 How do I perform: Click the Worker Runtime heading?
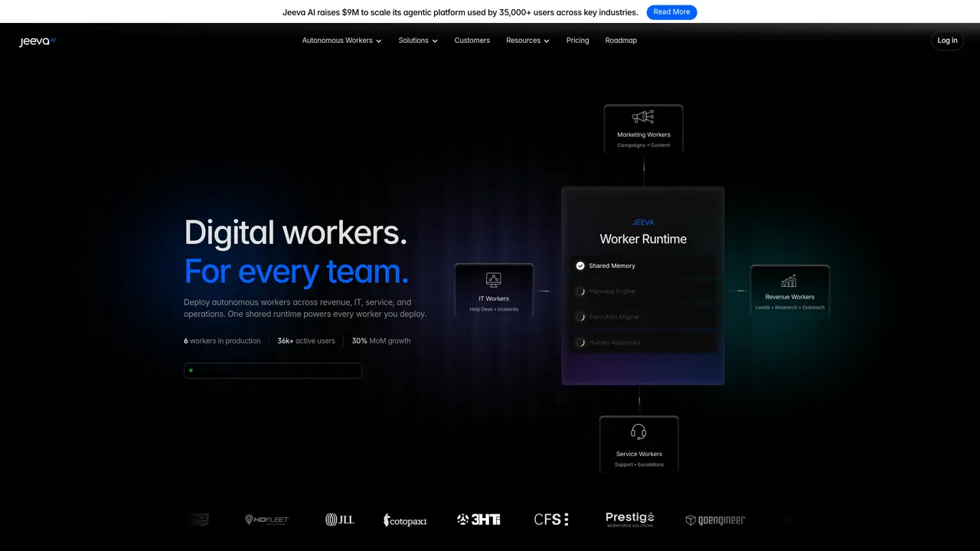643,239
